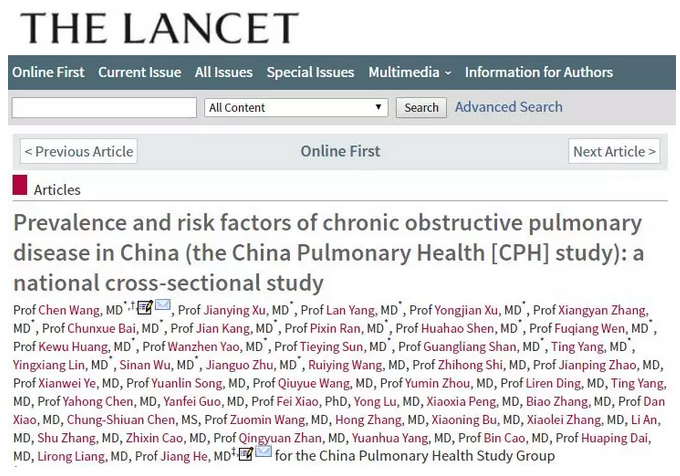Open author link Jianying Xu
Viewport: 680px width, 476px height.
(x=239, y=310)
